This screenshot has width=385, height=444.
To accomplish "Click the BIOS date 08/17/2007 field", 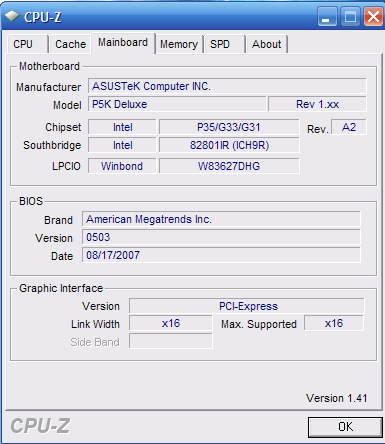I will coord(221,255).
